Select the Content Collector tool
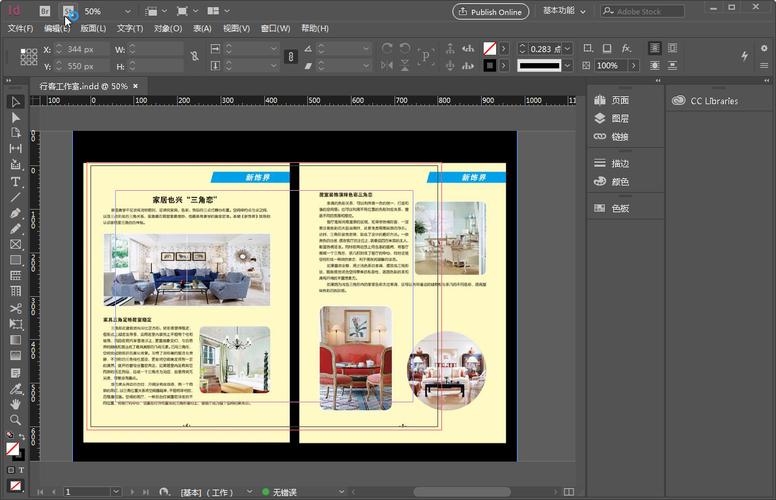 [15, 164]
